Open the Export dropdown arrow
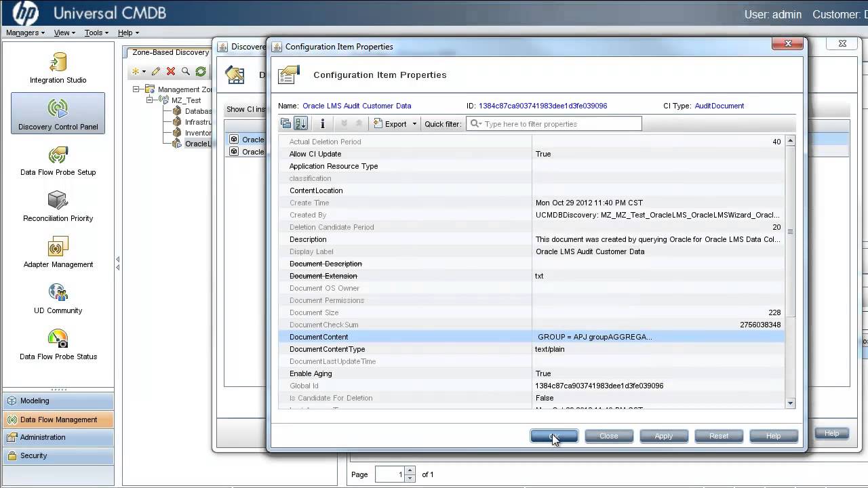 coord(414,124)
